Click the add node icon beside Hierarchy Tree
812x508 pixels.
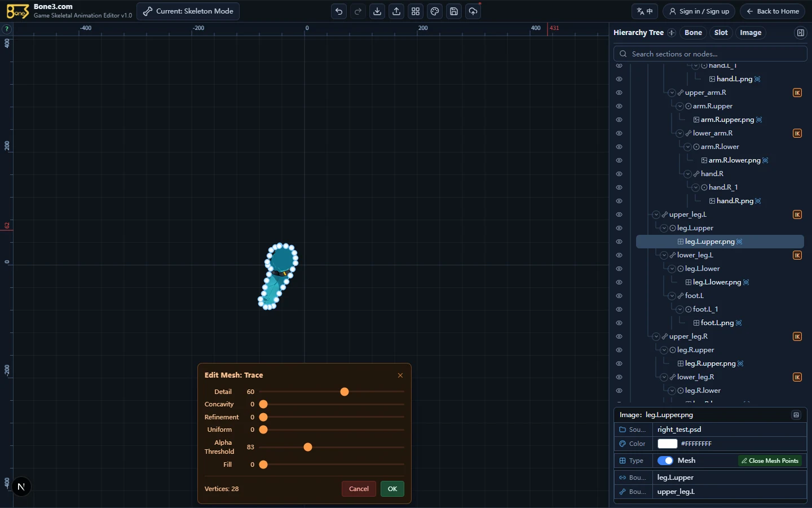point(672,33)
